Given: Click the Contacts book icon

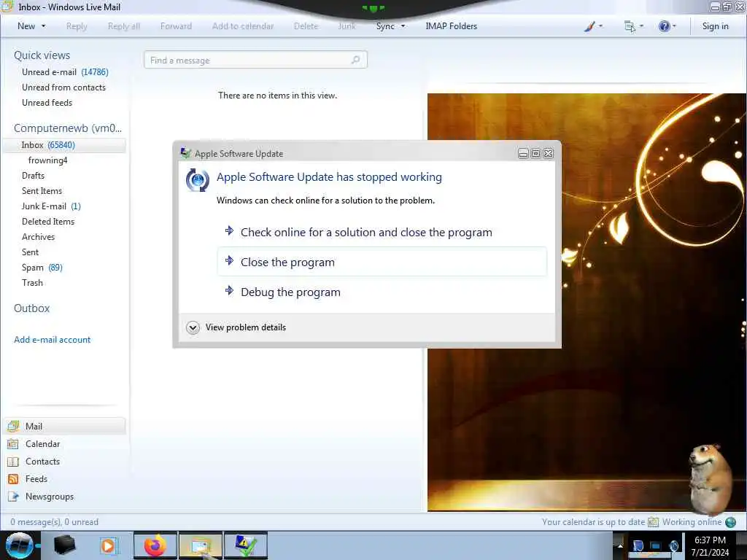Looking at the screenshot, I should 13,462.
